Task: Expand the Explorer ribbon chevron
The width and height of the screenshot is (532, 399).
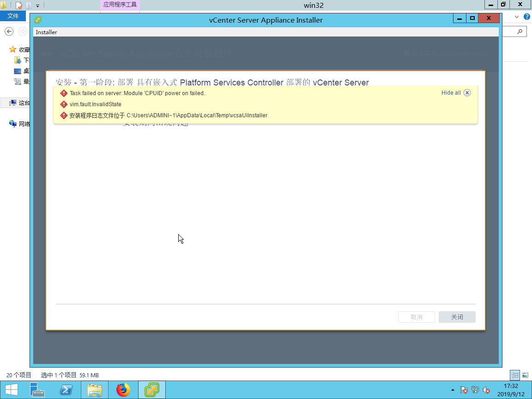Action: coord(517,17)
